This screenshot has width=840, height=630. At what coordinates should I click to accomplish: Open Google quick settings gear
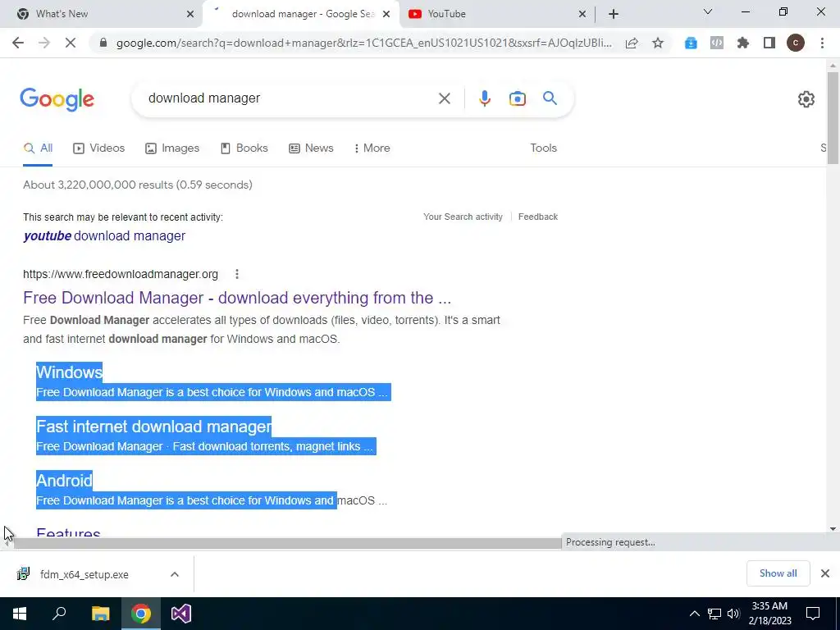[x=806, y=99]
